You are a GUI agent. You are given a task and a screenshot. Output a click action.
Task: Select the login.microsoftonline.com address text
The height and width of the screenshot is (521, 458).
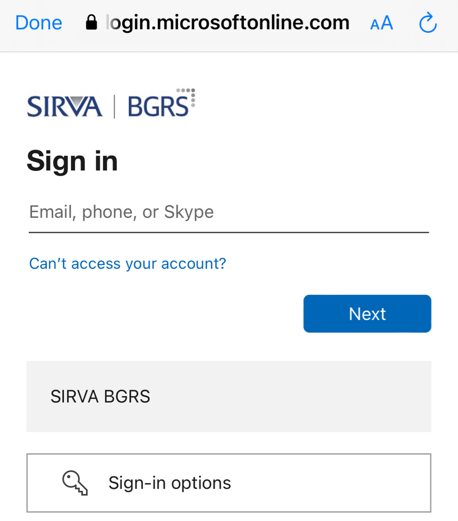pos(228,23)
